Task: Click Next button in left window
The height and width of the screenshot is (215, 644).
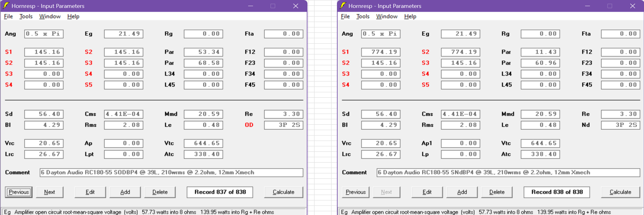Action: click(x=49, y=192)
